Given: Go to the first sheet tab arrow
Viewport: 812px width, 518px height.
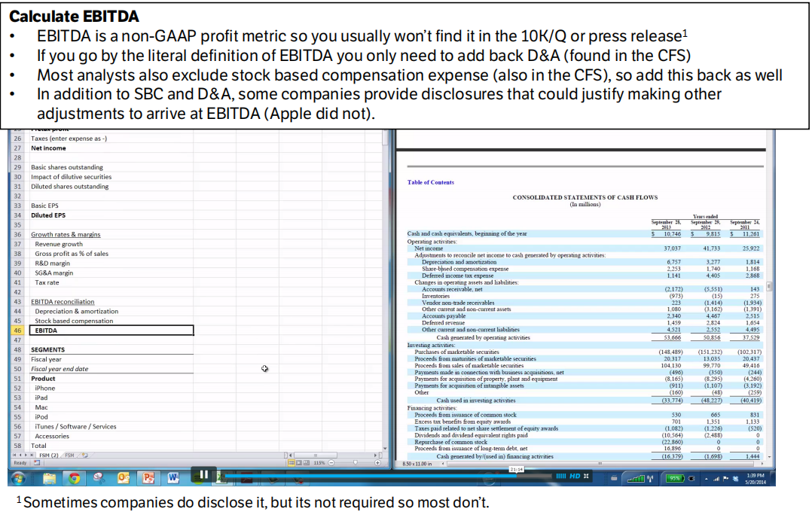Looking at the screenshot, I should (x=14, y=456).
